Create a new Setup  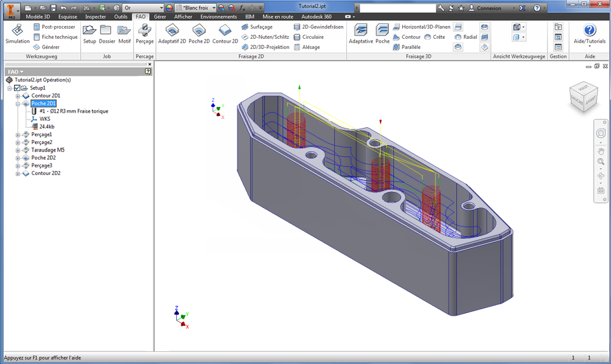click(89, 34)
